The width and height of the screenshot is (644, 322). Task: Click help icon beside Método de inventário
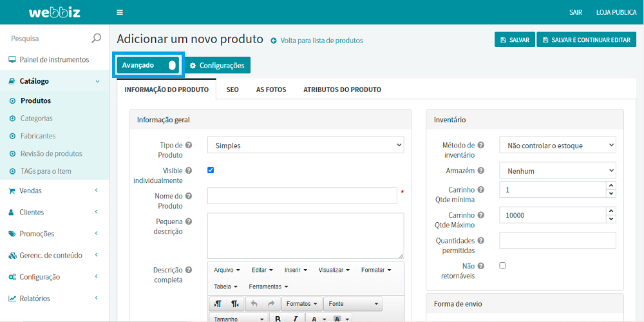tap(480, 146)
